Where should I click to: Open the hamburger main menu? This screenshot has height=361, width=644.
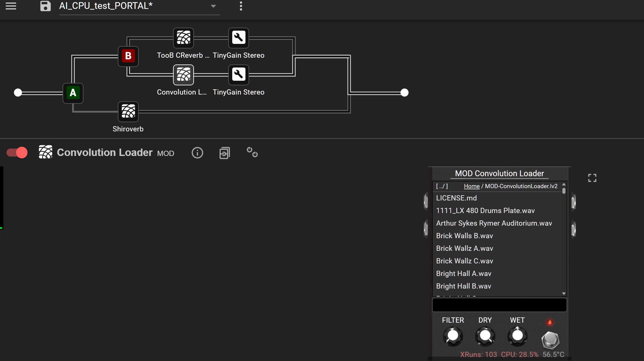click(11, 6)
